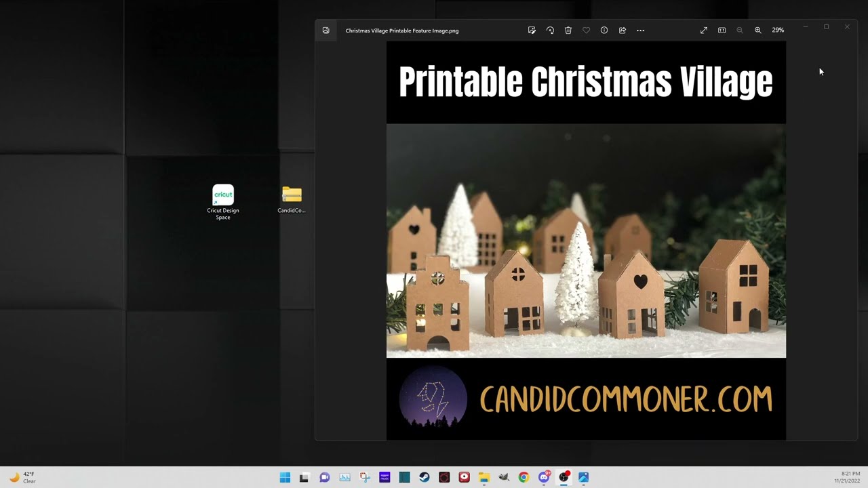Open Snipping Tool from the taskbar

364,477
